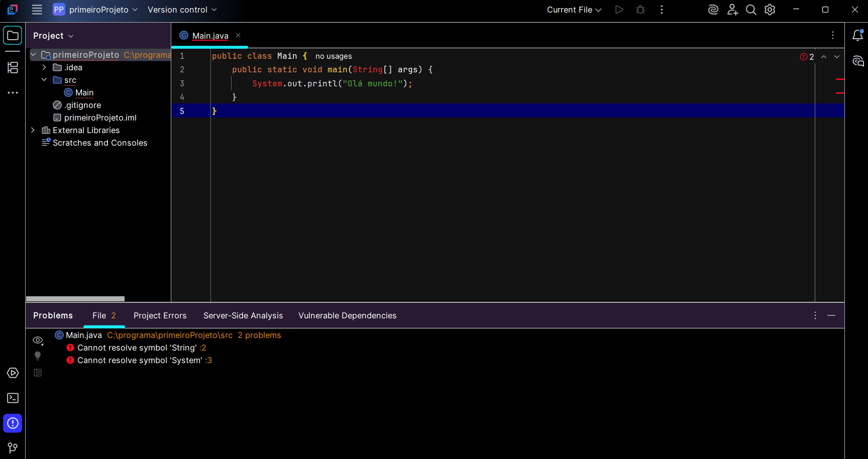868x459 pixels.
Task: Click the 'no usages' inlay hint
Action: pyautogui.click(x=334, y=56)
